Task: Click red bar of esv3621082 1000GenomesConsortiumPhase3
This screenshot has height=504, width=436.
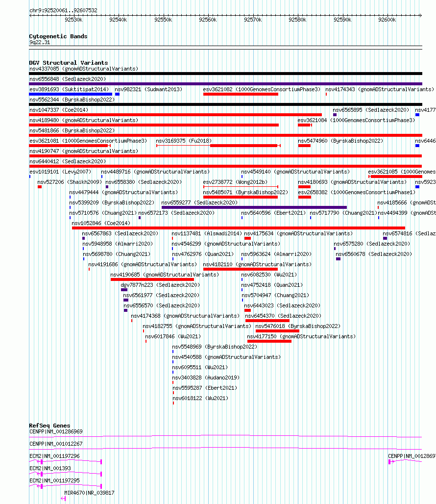Action: pyautogui.click(x=241, y=94)
